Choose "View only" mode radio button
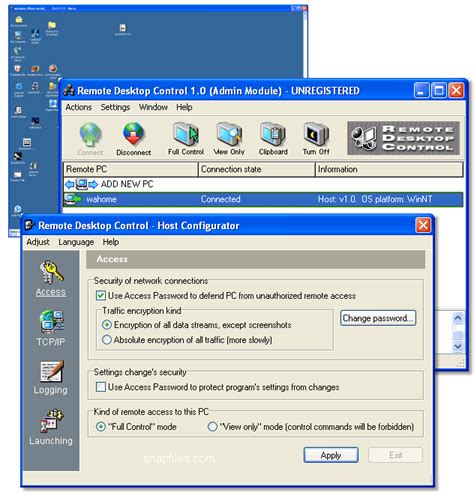Image resolution: width=474 pixels, height=495 pixels. [x=212, y=426]
